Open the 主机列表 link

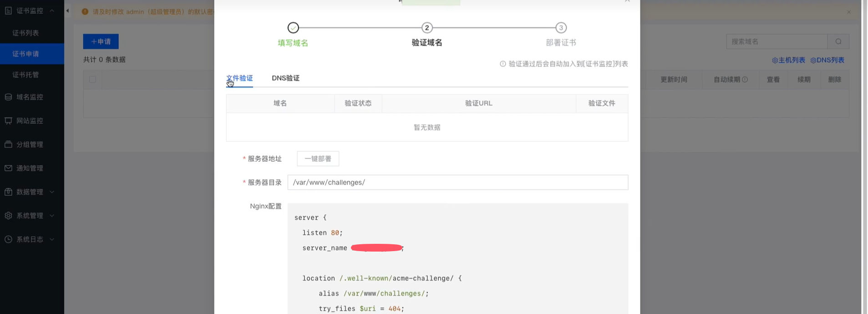click(788, 60)
